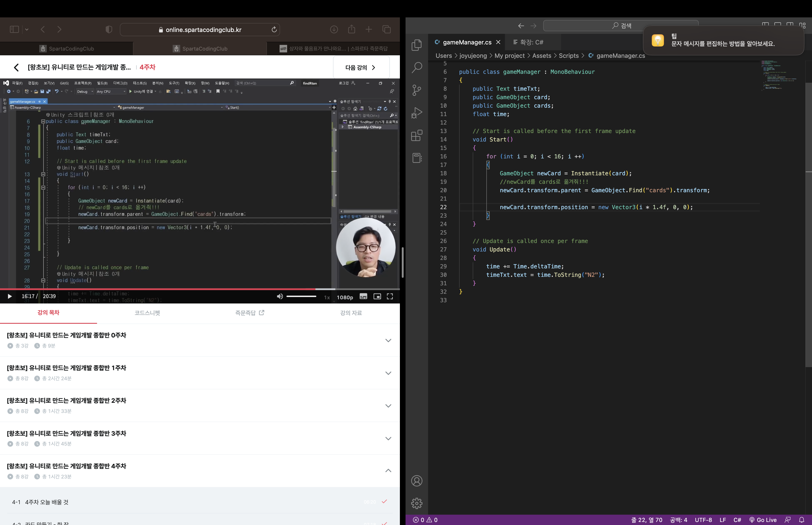Change the 1080p video quality
Viewport: 812px width, 525px height.
[x=345, y=297]
